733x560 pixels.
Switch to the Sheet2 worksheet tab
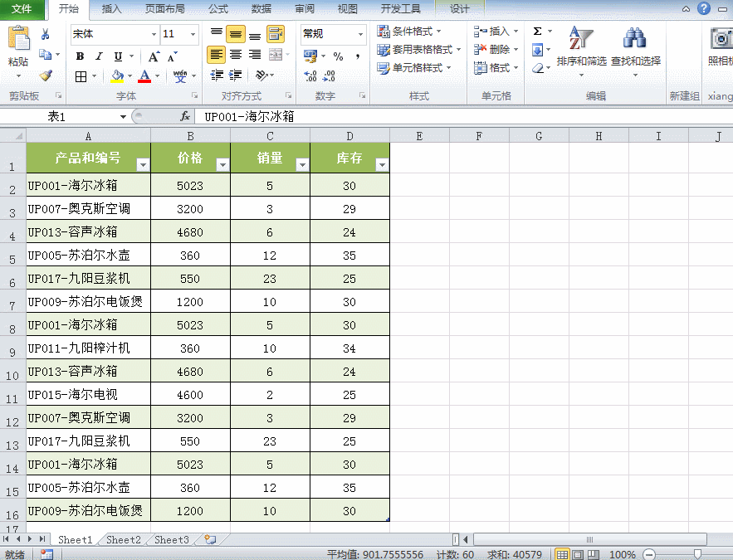coord(124,540)
